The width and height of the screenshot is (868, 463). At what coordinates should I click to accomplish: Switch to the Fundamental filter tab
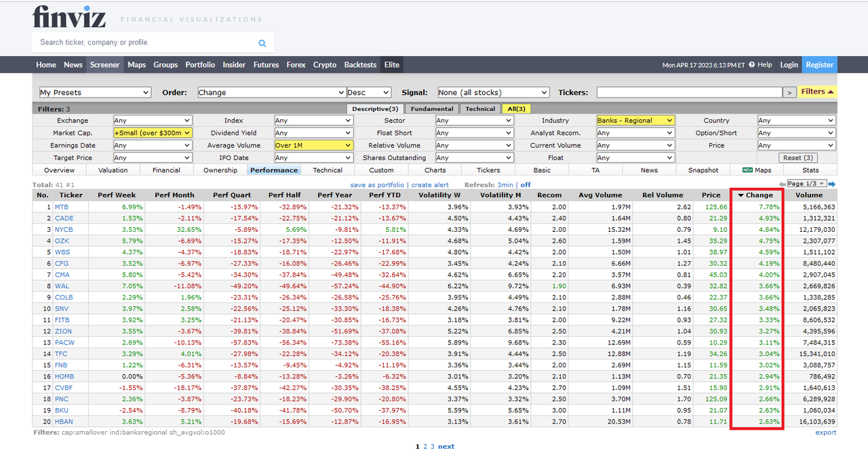(x=432, y=108)
